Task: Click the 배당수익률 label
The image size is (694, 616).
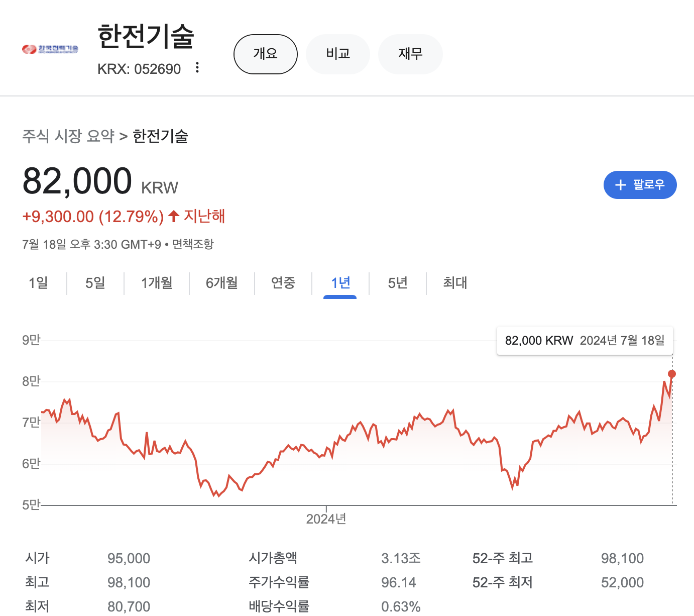Action: 279,606
